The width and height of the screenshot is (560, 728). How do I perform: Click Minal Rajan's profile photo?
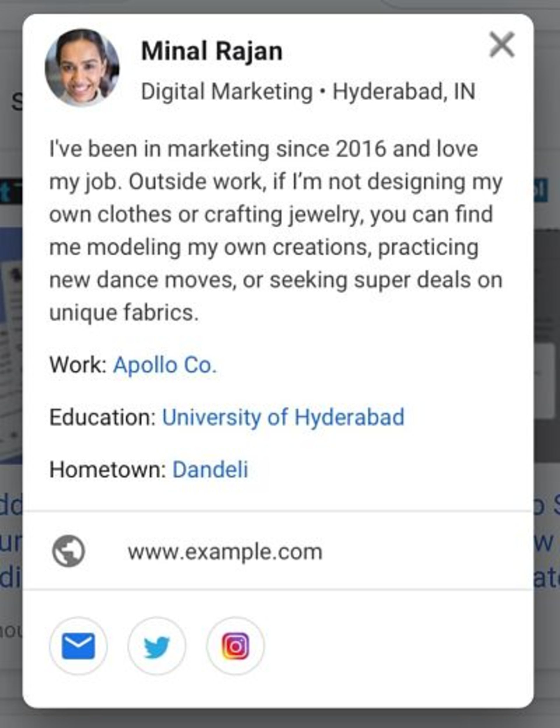(x=82, y=68)
